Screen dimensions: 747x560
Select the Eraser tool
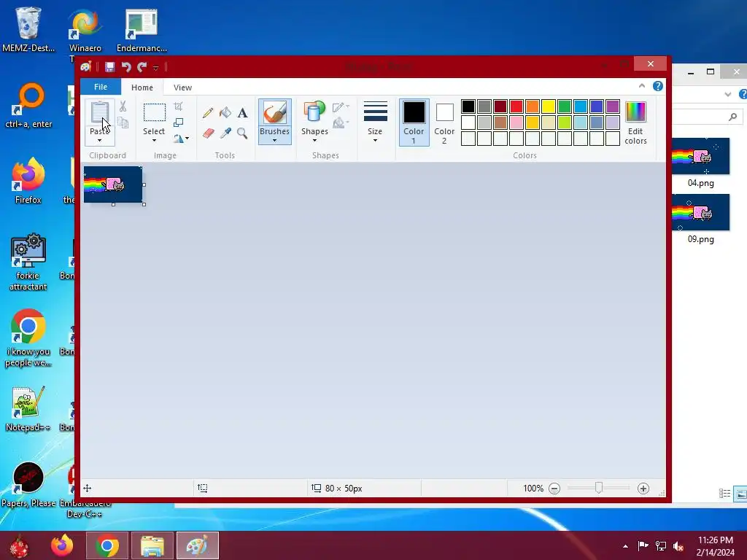pyautogui.click(x=208, y=133)
